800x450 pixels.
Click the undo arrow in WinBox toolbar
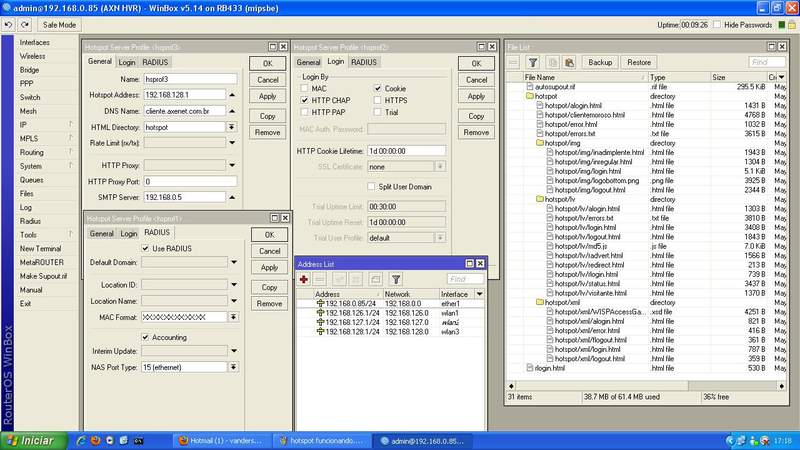tap(9, 23)
